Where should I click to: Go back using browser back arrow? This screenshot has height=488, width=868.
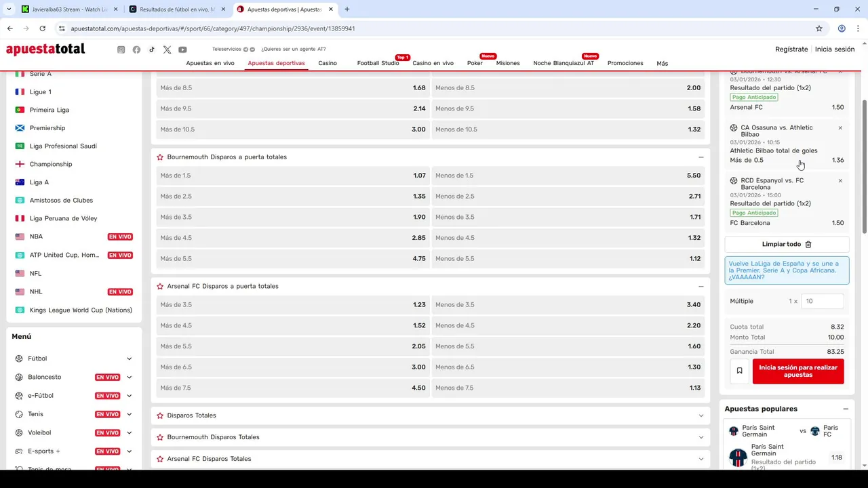point(9,28)
